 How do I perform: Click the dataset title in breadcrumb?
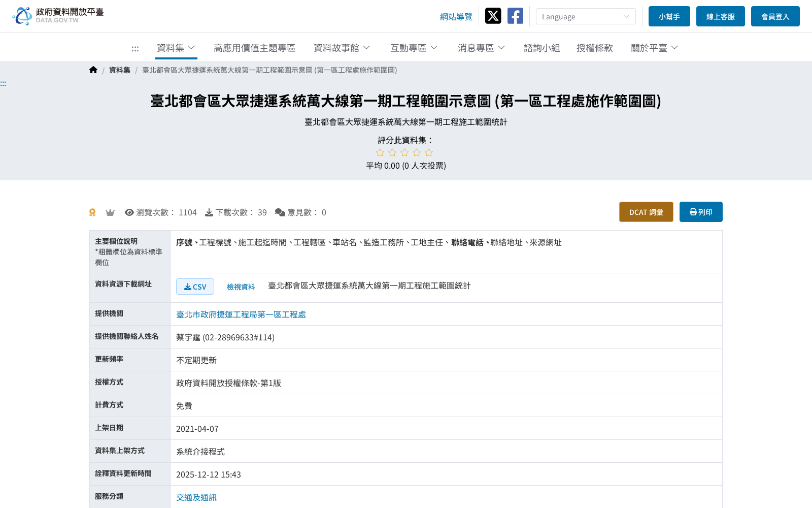click(x=269, y=70)
